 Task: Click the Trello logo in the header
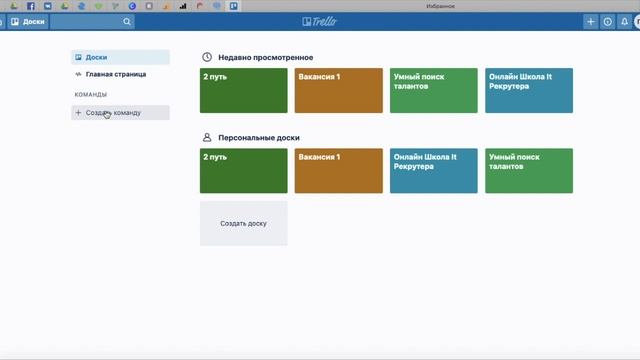[x=320, y=22]
